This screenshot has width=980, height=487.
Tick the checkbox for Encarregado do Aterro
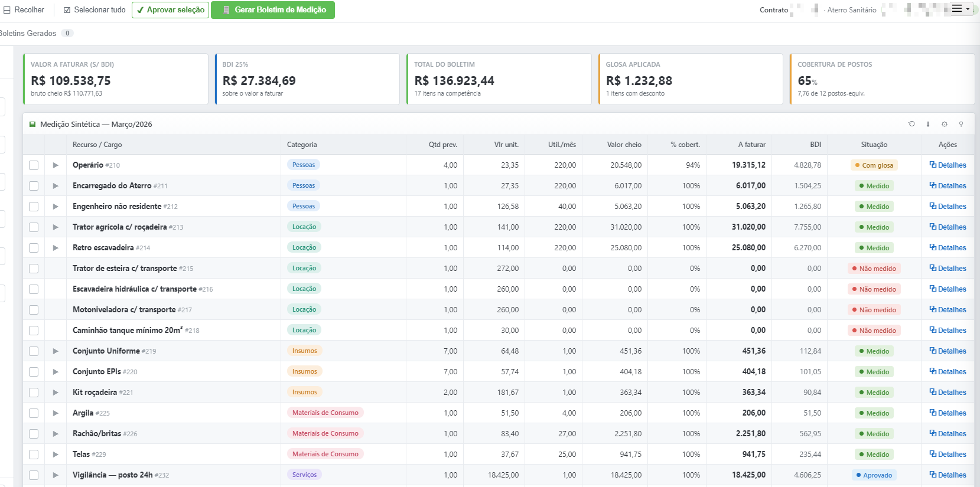tap(34, 186)
